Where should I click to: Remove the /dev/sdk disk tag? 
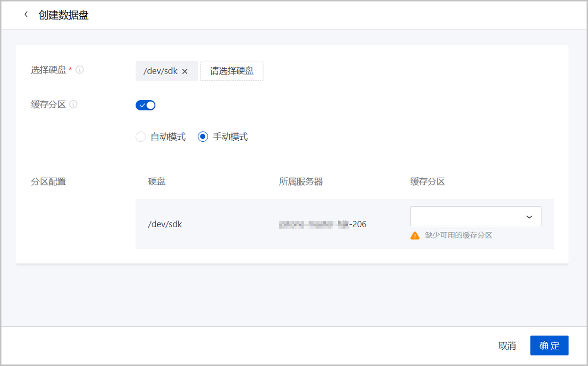coord(185,71)
